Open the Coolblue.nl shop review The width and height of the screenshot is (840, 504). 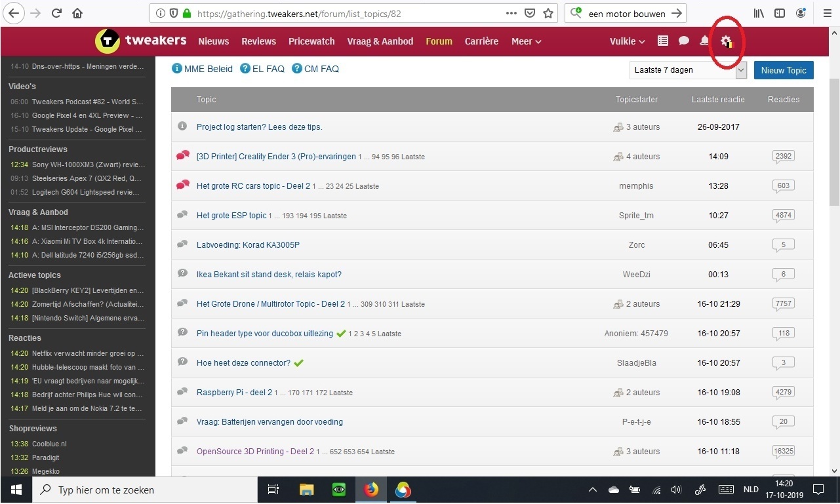(49, 444)
